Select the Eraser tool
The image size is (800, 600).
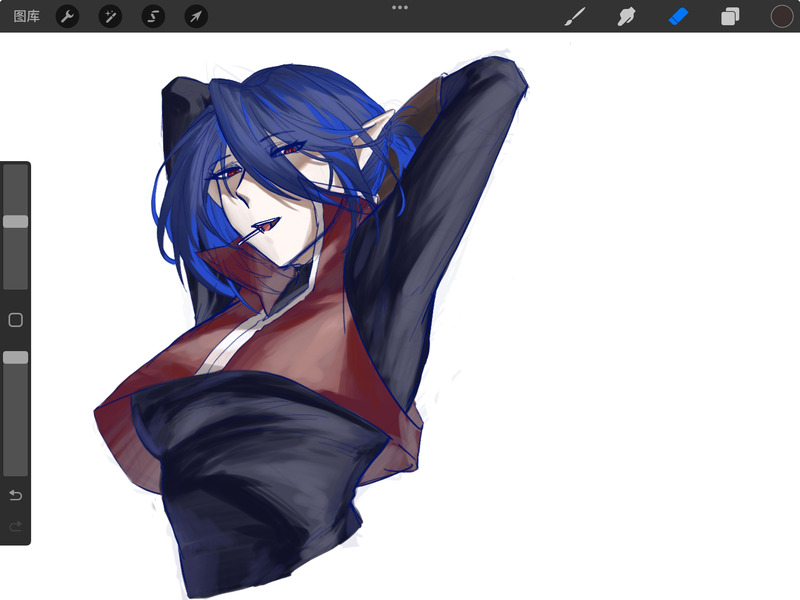click(x=679, y=16)
